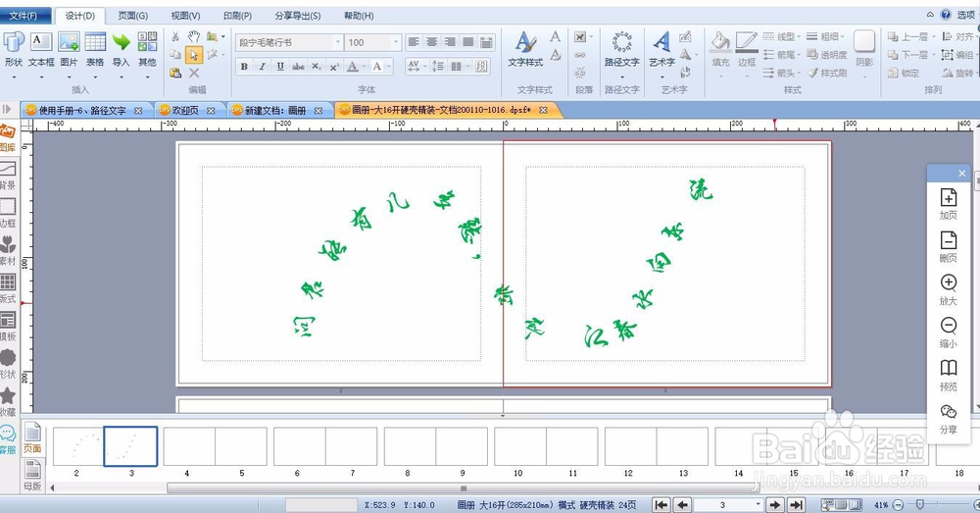
Task: Toggle superscript formatting
Action: (334, 67)
